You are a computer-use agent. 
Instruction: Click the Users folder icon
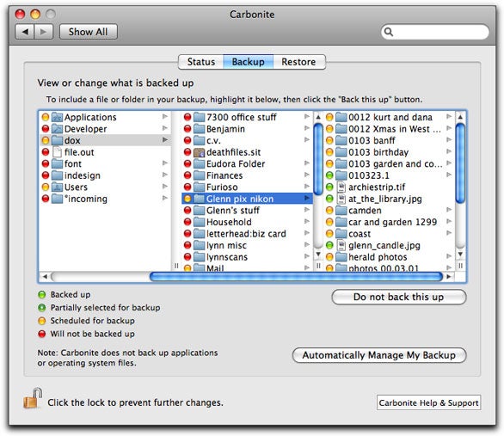pos(58,187)
